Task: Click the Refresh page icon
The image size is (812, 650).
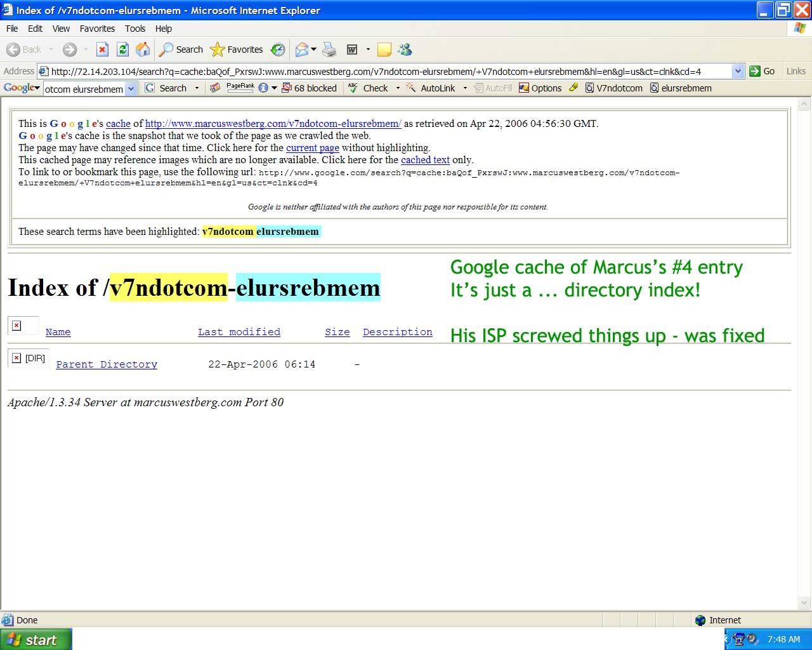Action: click(123, 50)
